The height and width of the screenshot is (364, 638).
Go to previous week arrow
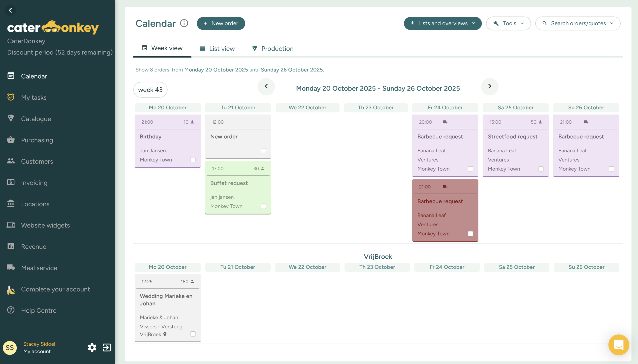coord(266,86)
